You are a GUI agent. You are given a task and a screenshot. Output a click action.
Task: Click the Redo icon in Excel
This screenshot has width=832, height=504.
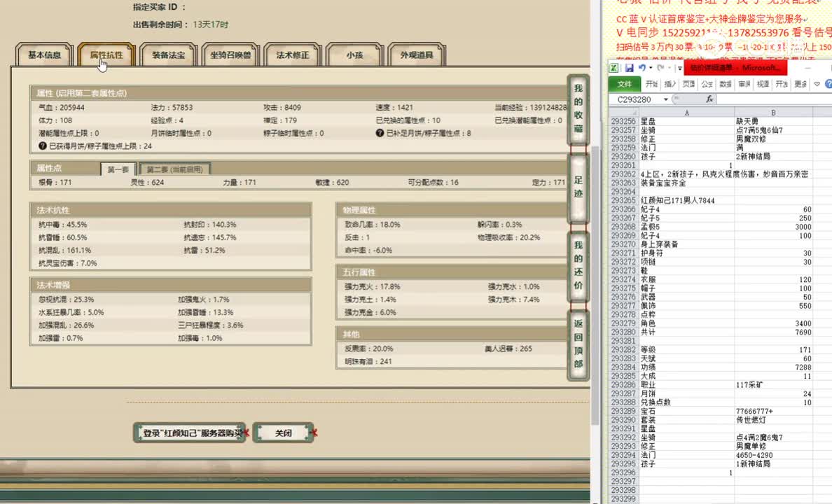click(661, 68)
